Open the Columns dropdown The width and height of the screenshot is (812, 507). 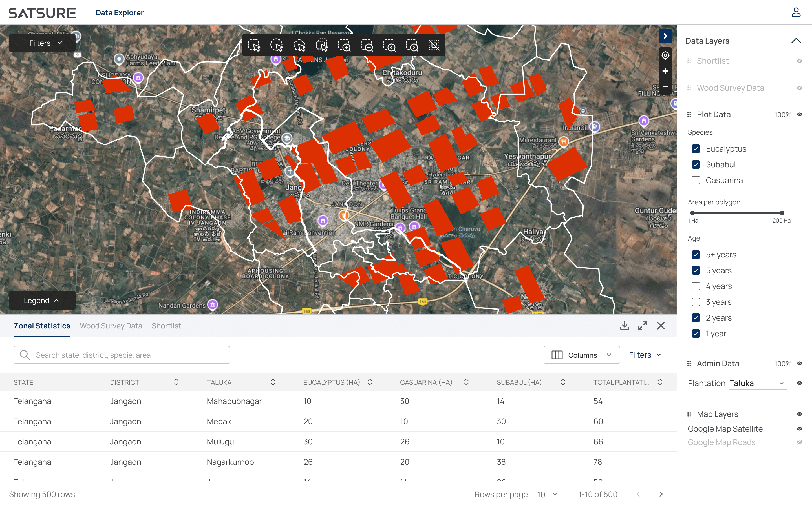coord(581,355)
